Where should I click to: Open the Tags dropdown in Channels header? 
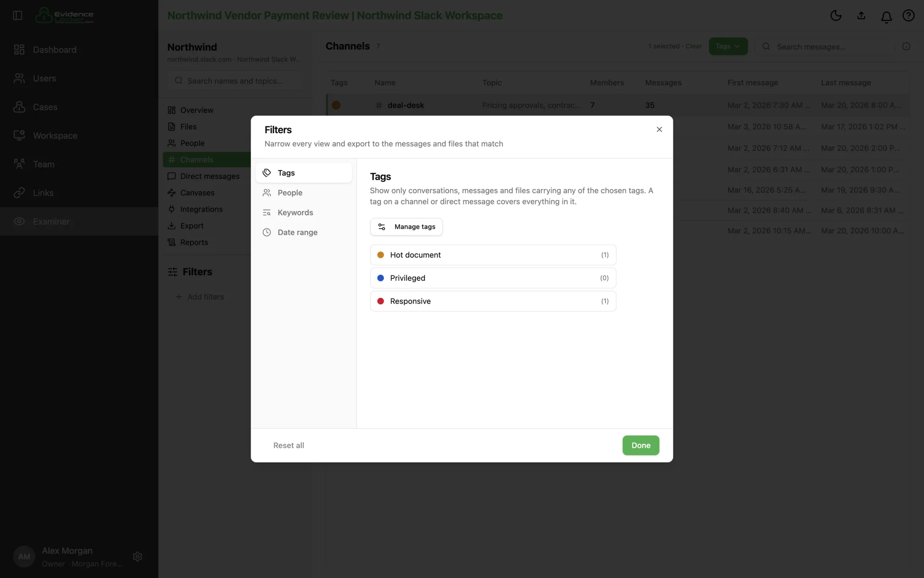point(728,46)
